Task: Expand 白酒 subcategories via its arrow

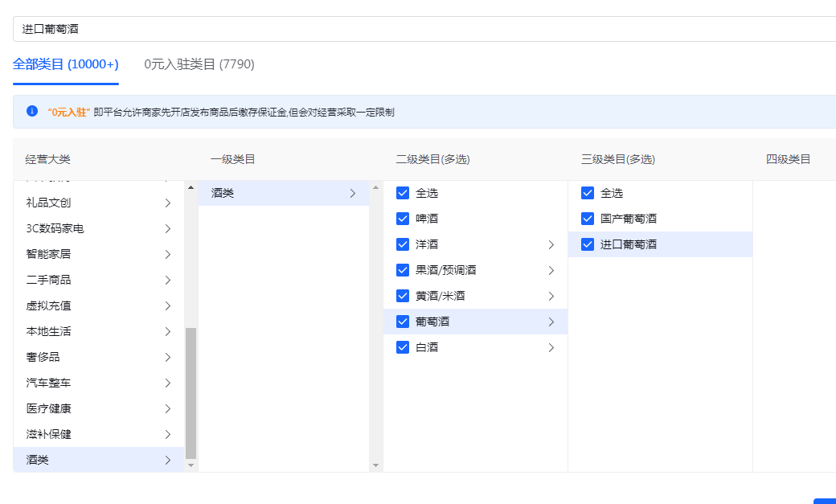Action: tap(551, 346)
